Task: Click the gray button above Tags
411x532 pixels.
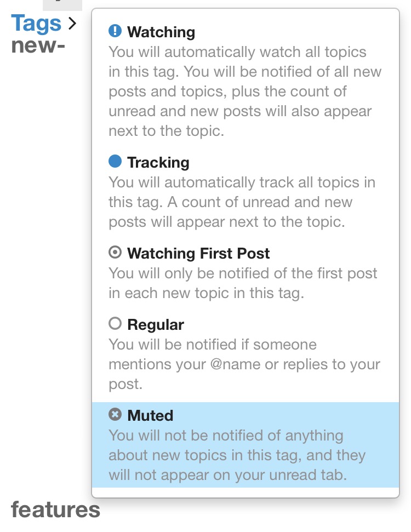Action: point(62,5)
